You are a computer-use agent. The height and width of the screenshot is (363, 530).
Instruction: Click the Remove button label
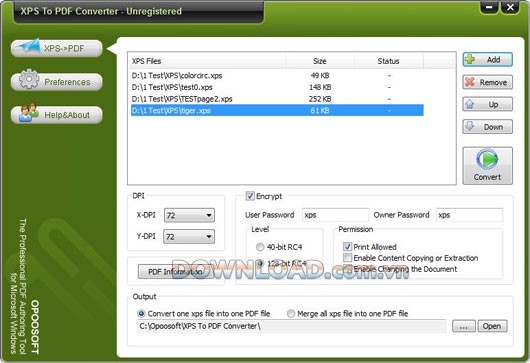(x=493, y=82)
